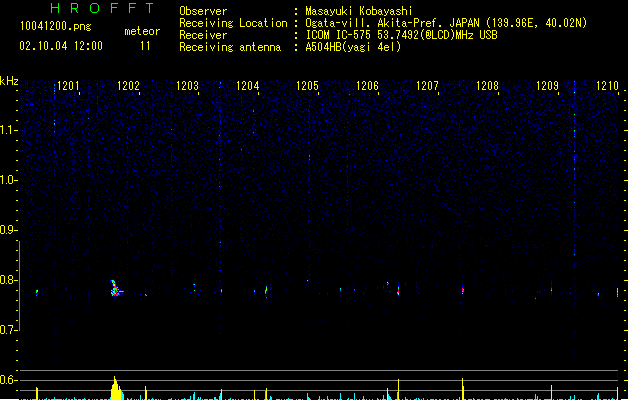The width and height of the screenshot is (629, 400).
Task: Click the 1202 time axis label
Action: tap(128, 86)
